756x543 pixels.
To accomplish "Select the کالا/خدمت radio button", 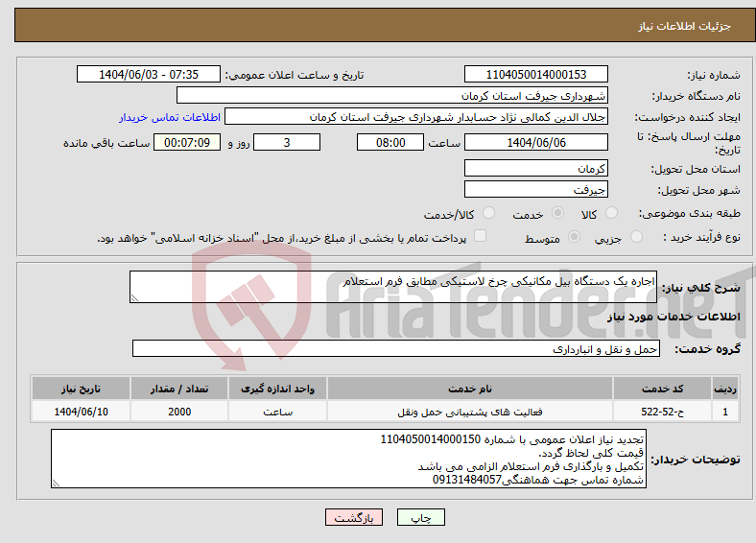I will 489,213.
